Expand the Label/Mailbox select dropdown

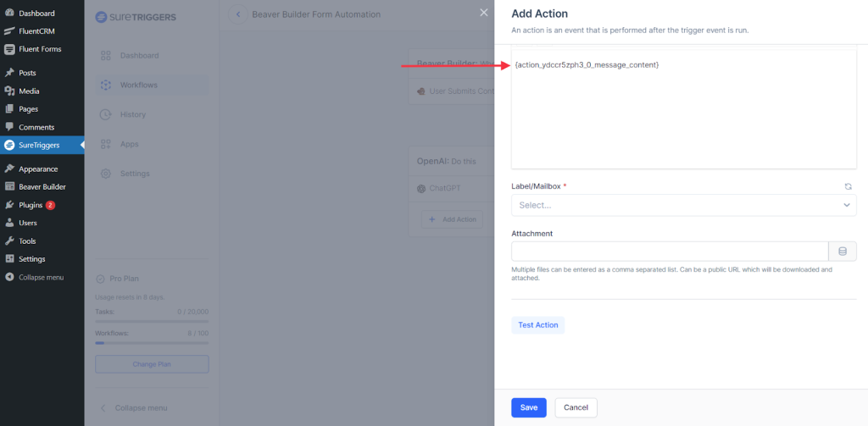coord(683,205)
